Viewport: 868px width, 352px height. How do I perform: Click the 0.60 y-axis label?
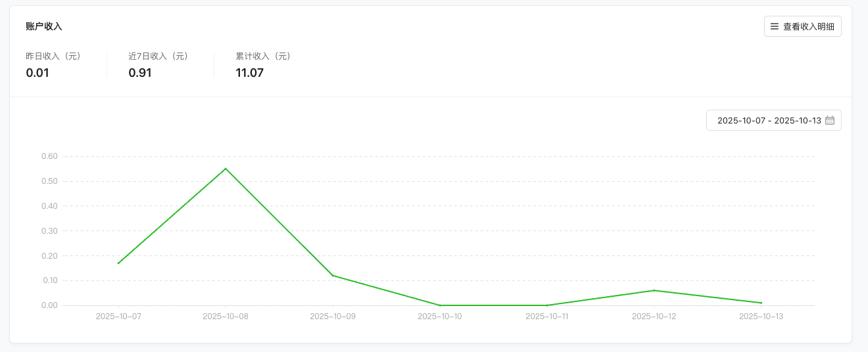[49, 156]
